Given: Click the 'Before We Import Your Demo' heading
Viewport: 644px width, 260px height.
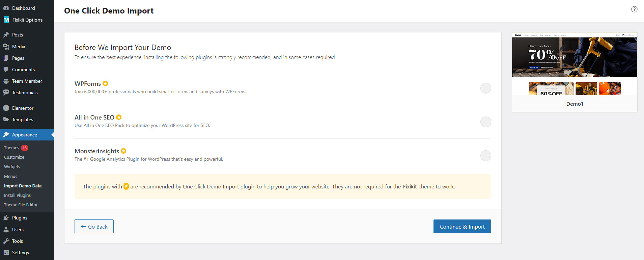Looking at the screenshot, I should (x=123, y=47).
